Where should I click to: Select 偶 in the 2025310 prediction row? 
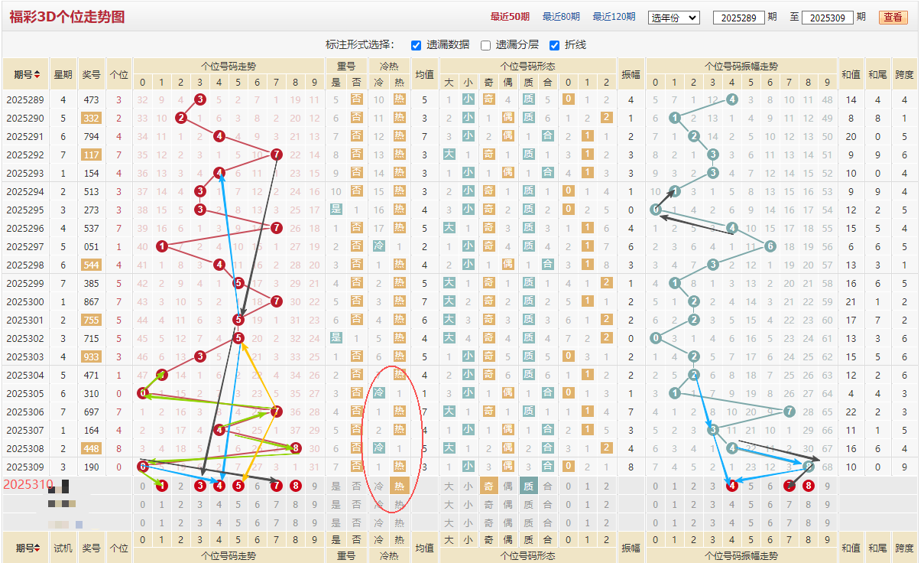[508, 485]
